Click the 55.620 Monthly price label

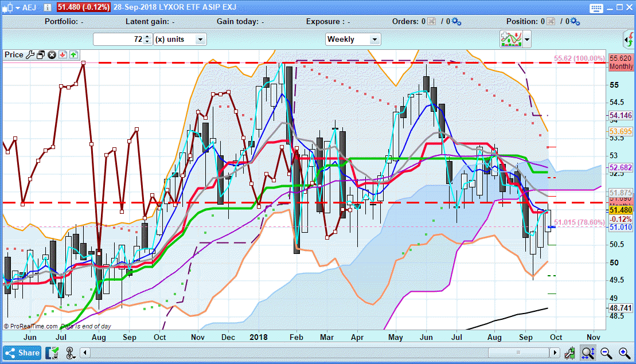[621, 62]
